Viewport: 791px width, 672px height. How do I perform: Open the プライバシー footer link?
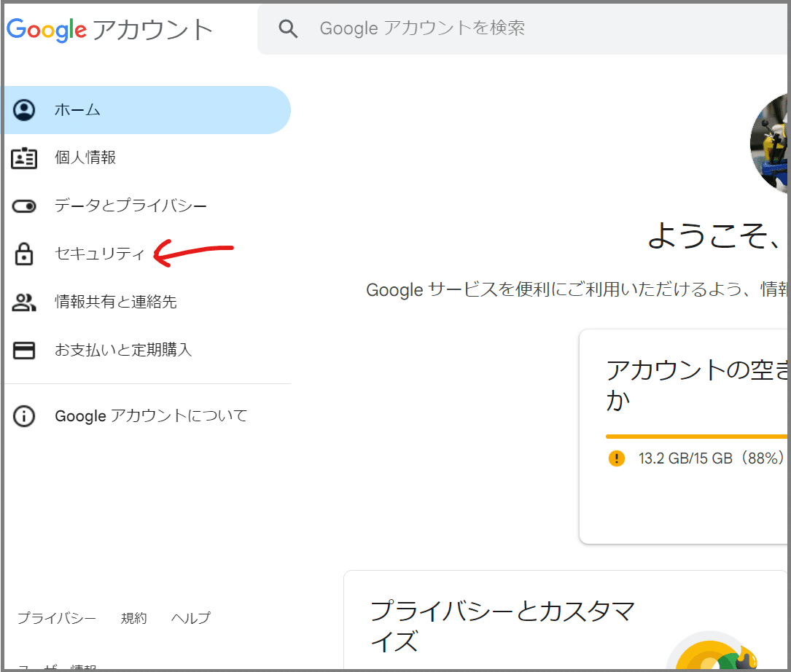pyautogui.click(x=57, y=618)
